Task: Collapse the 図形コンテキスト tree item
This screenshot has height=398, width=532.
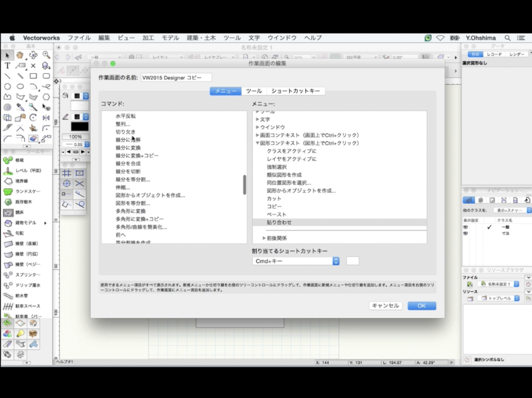Action: point(257,143)
